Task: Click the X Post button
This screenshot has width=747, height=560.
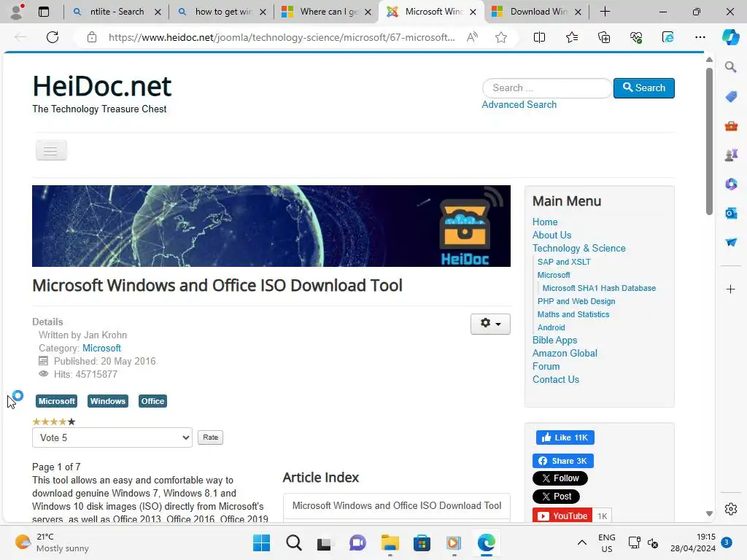Action: coord(556,497)
